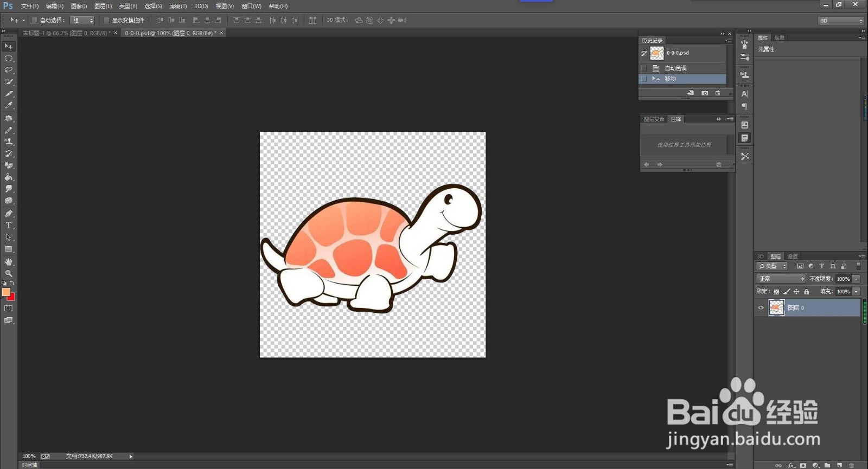Create new document from current state

691,93
